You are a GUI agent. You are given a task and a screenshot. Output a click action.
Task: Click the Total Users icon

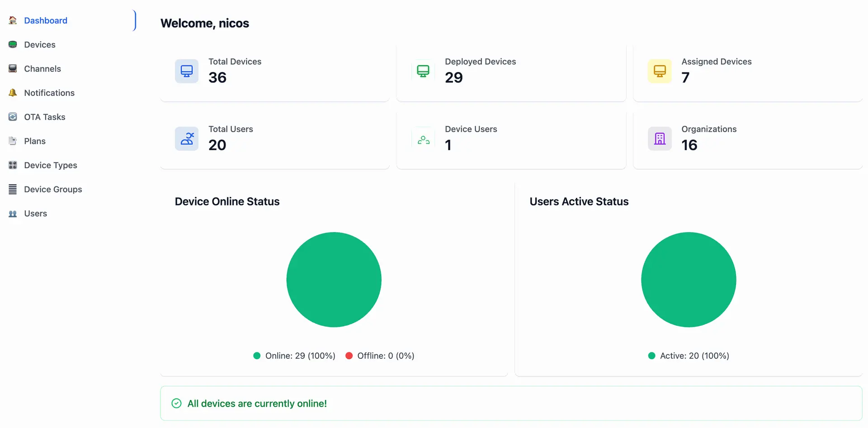(186, 138)
